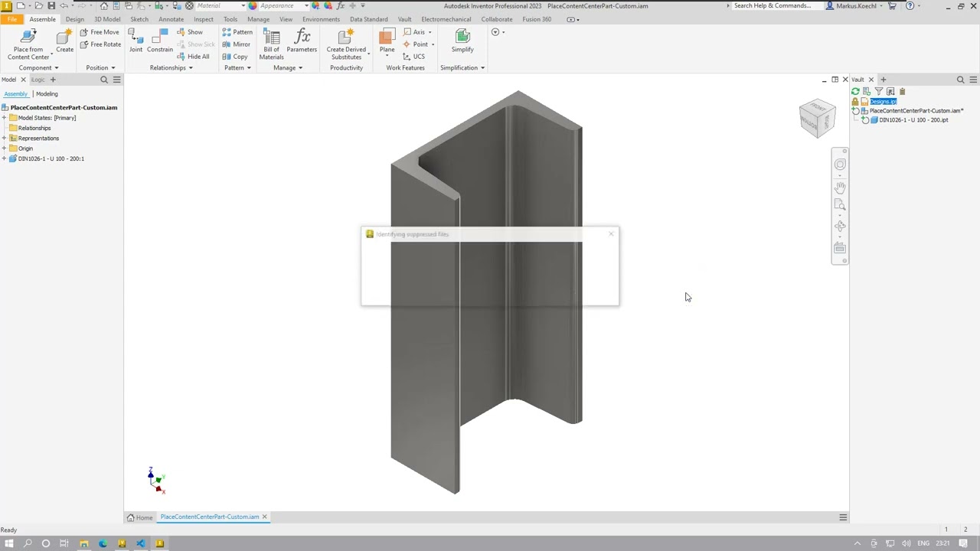This screenshot has height=551, width=980.
Task: Select the Free Rotate tool
Action: pos(100,44)
